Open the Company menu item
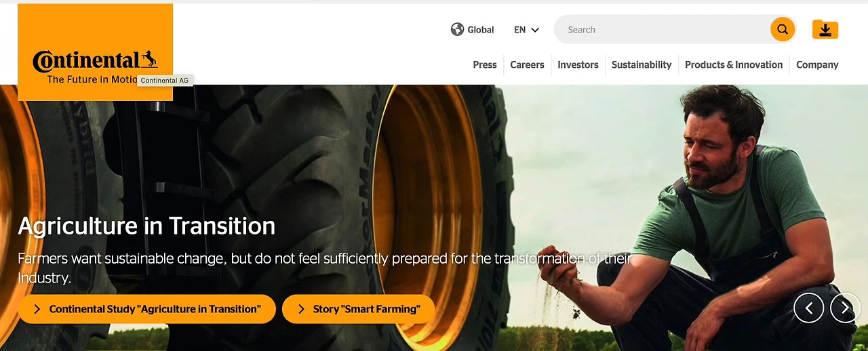 [x=817, y=65]
